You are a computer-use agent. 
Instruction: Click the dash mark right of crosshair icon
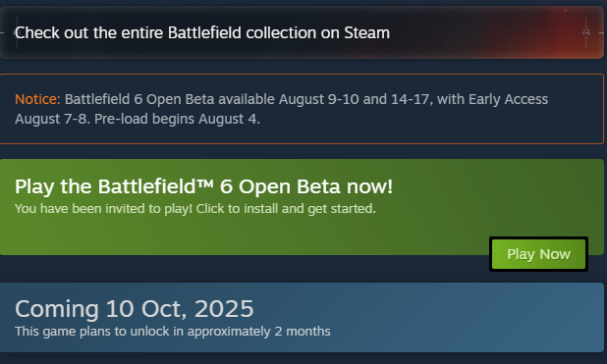pos(601,33)
